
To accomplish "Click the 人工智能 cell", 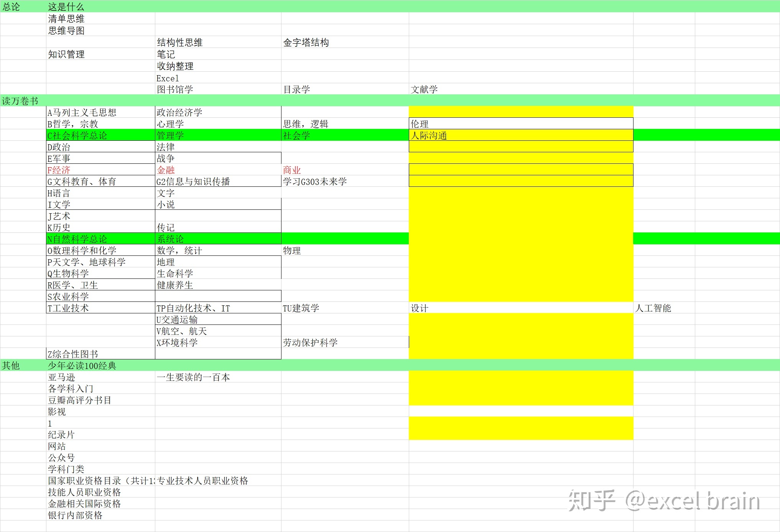I will [x=653, y=308].
